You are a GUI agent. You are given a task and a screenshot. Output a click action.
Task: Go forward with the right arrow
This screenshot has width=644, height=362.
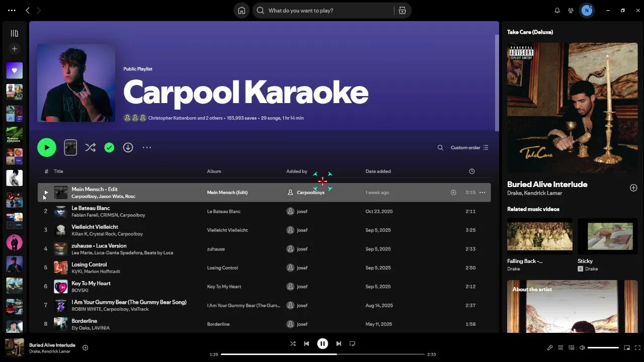39,10
